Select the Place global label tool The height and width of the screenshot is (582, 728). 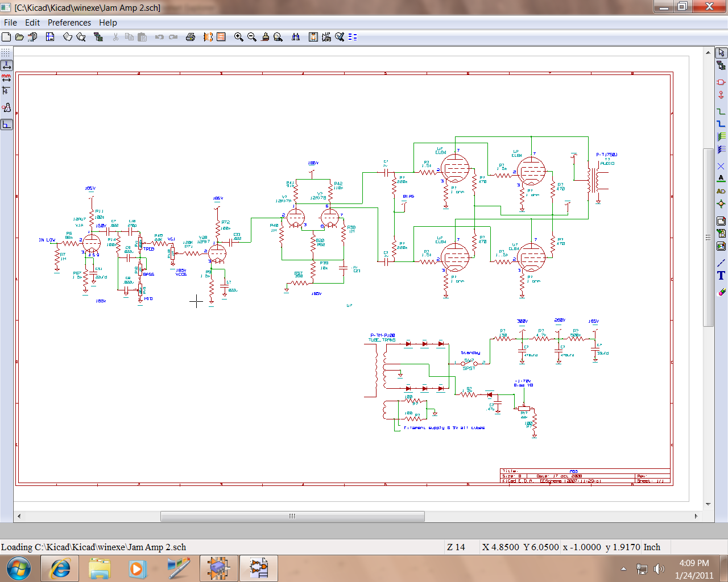(x=721, y=192)
